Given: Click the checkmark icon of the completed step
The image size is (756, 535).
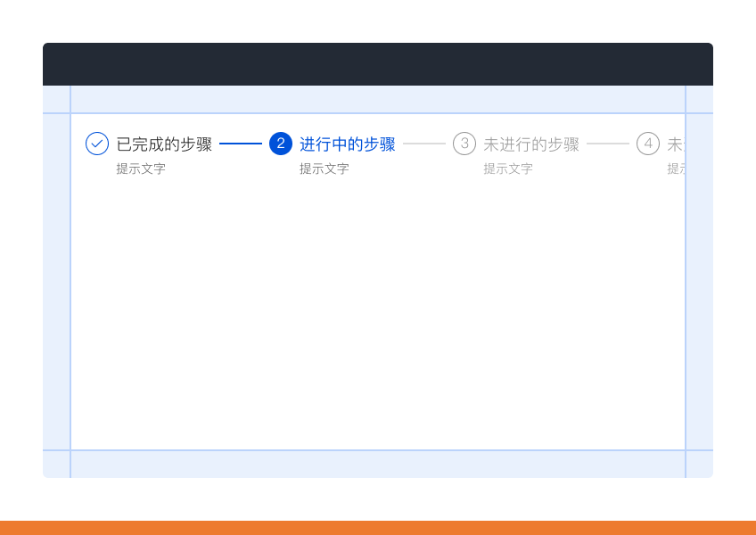Looking at the screenshot, I should pyautogui.click(x=97, y=144).
